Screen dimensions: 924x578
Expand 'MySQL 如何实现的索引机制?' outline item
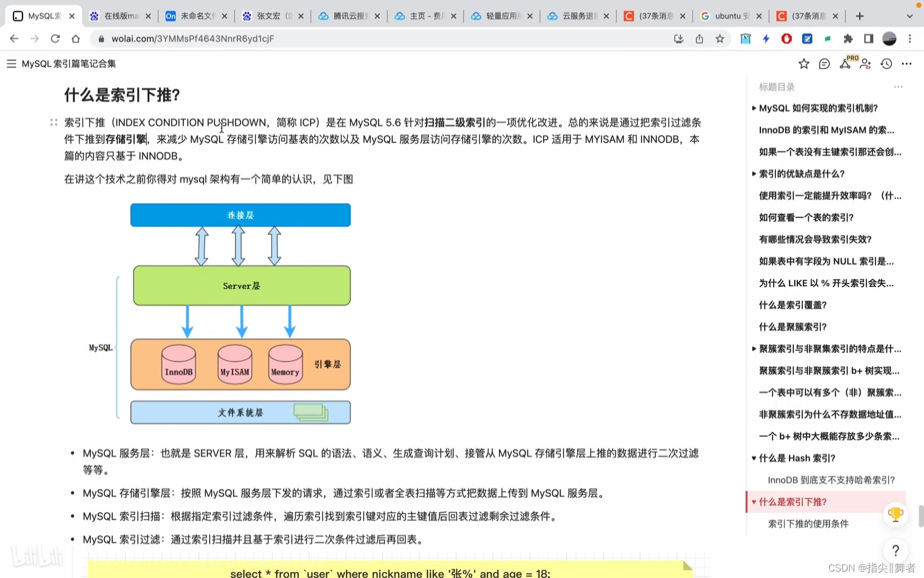[x=754, y=108]
